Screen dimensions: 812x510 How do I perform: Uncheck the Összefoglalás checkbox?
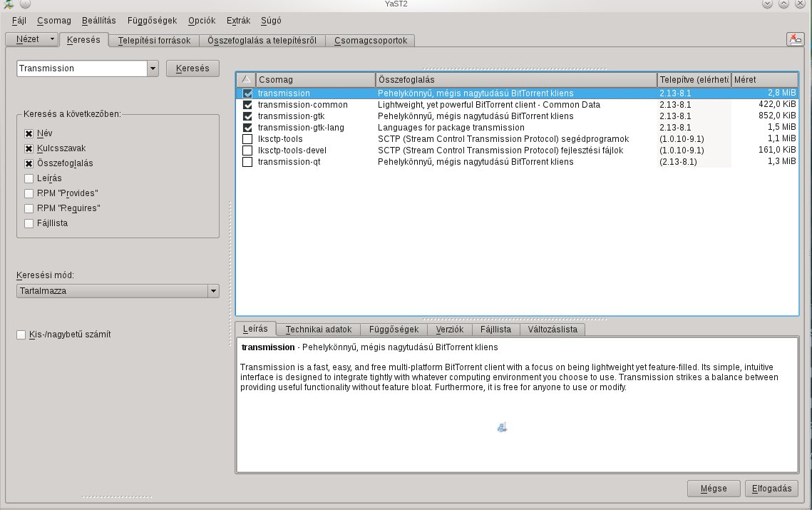tap(29, 164)
